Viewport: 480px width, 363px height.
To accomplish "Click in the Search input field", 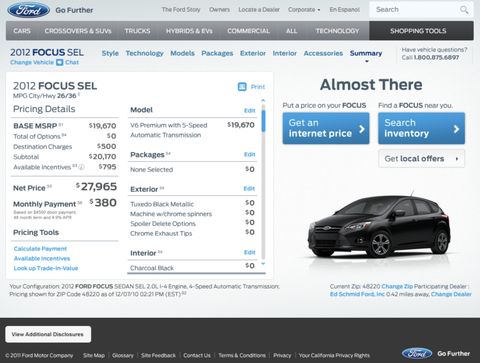I will (415, 10).
